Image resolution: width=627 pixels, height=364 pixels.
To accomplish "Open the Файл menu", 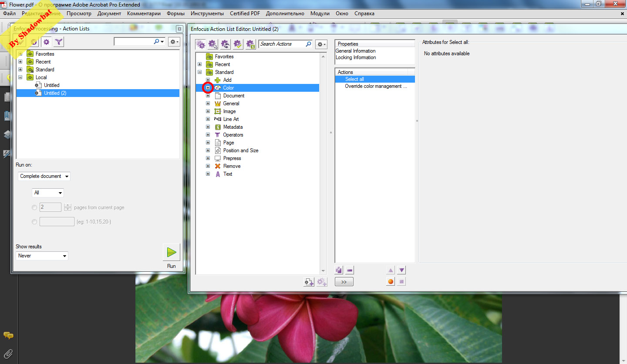I will click(9, 13).
